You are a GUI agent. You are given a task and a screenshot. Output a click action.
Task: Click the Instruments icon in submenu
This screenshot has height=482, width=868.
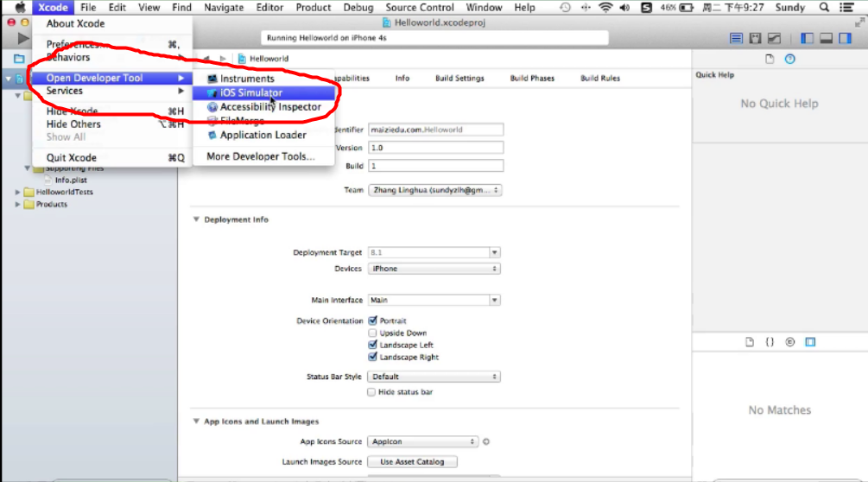pyautogui.click(x=212, y=79)
